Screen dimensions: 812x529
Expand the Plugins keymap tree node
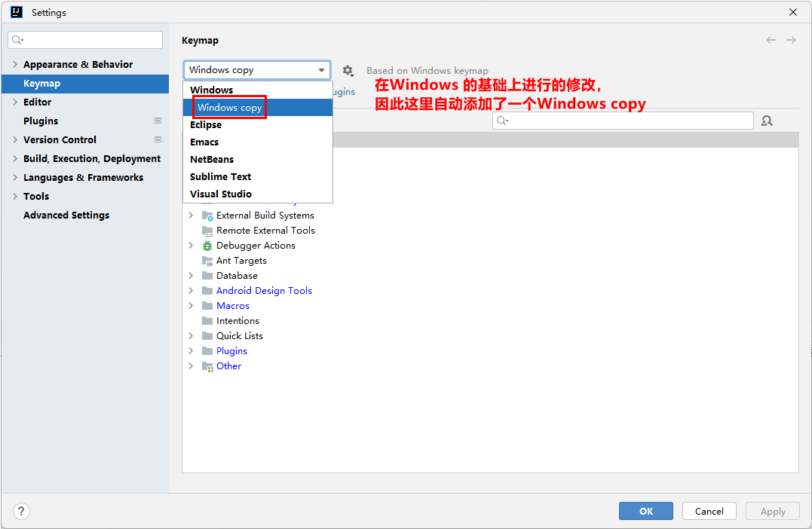191,350
